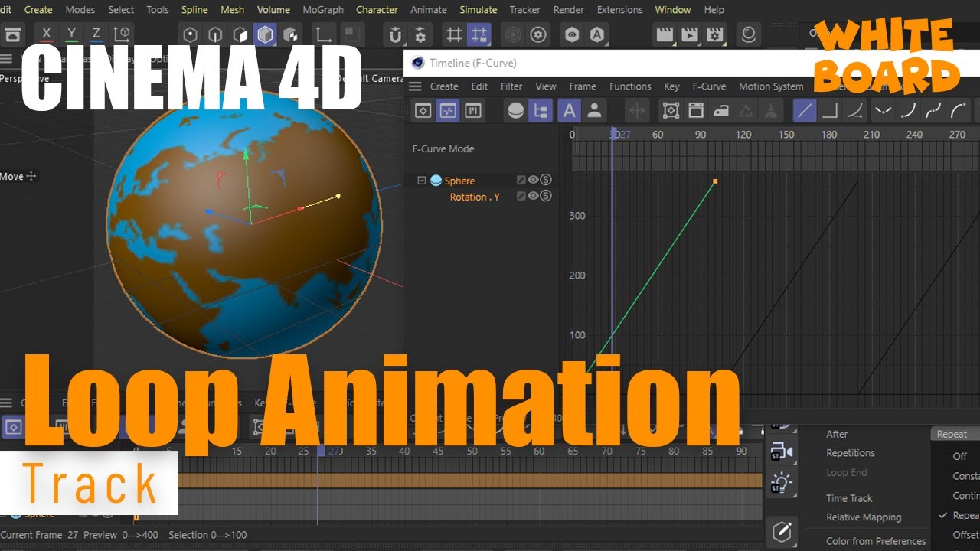Collapse the Sphere tree item

pyautogui.click(x=421, y=181)
